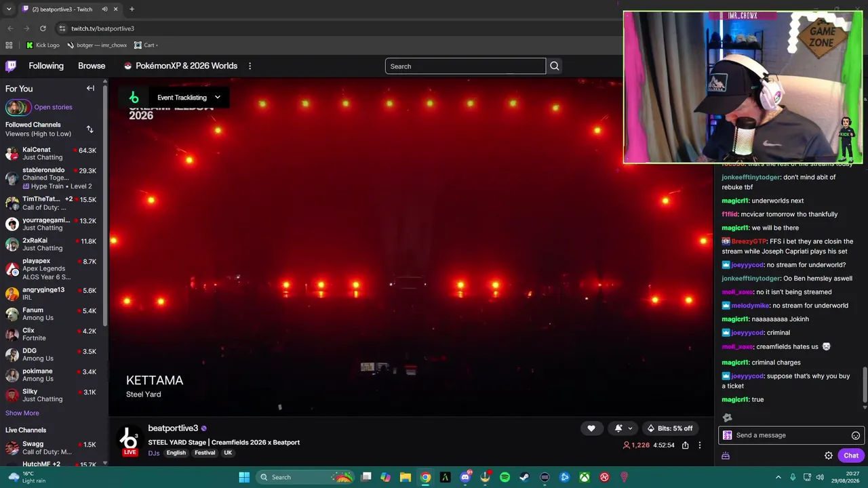Click the browser address bar URL
Image resolution: width=868 pixels, height=488 pixels.
[102, 28]
